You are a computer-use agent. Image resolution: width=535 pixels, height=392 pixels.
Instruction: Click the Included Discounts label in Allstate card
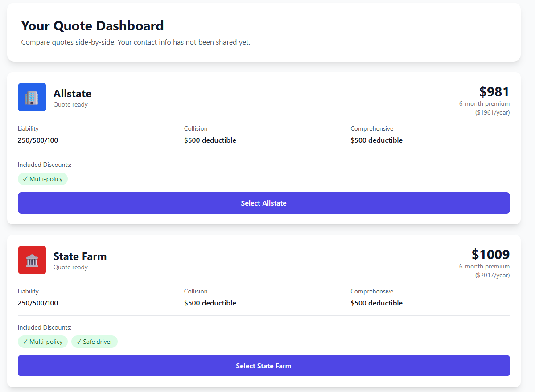click(45, 165)
